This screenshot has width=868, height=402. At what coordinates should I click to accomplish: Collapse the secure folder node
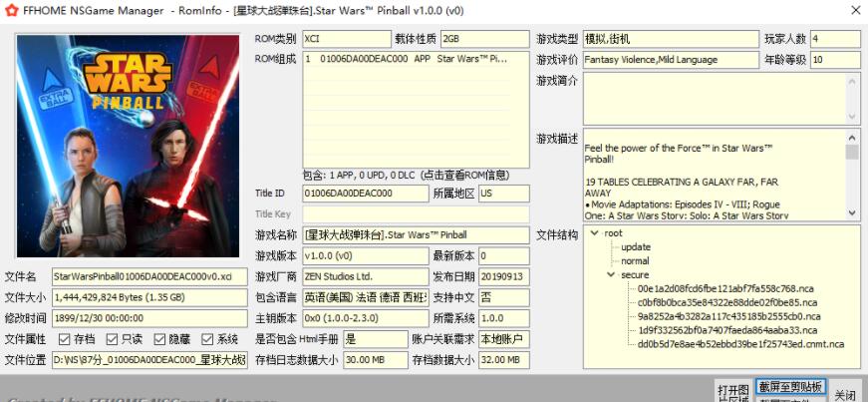pos(611,274)
